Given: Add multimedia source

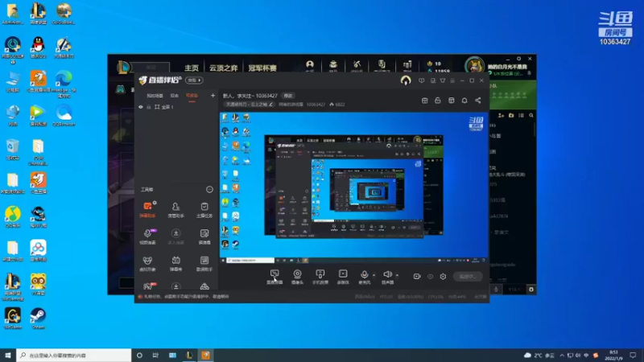Looking at the screenshot, I should pos(343,277).
